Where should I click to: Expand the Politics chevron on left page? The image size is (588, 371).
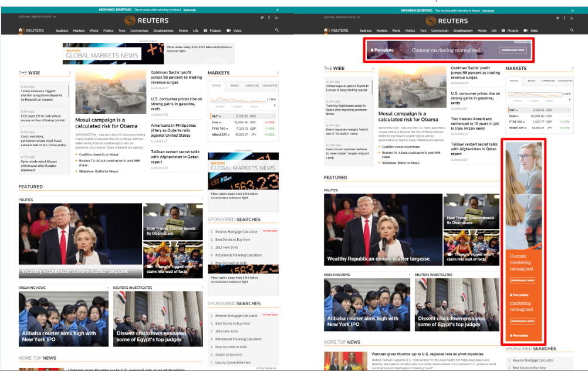(x=202, y=200)
